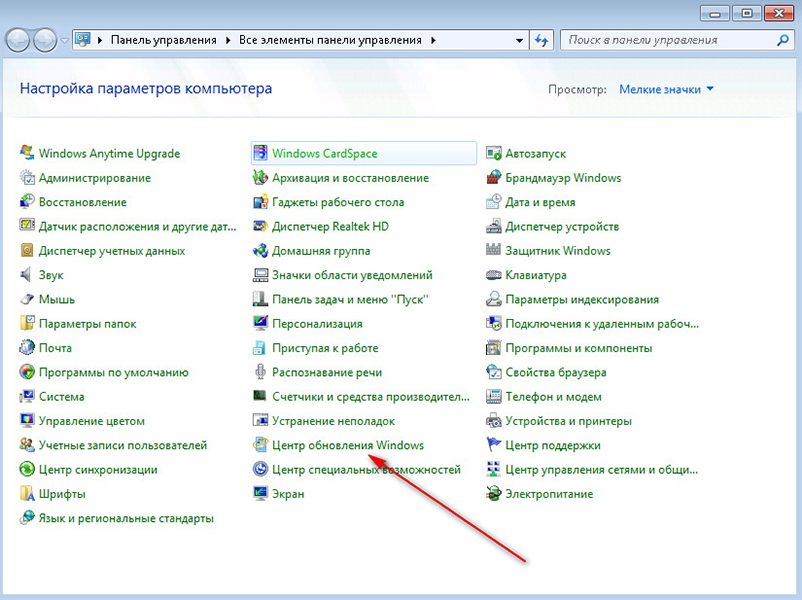Open Язык и региональные стандарты link
The width and height of the screenshot is (802, 600).
click(126, 518)
